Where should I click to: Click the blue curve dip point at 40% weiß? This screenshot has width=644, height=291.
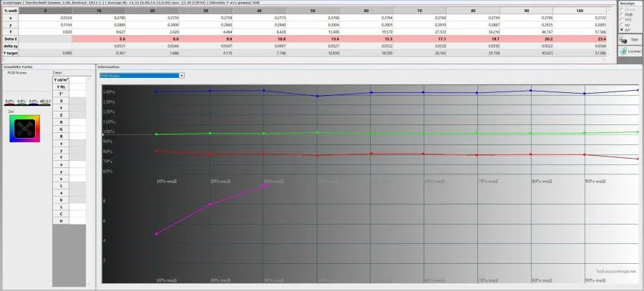click(x=317, y=96)
